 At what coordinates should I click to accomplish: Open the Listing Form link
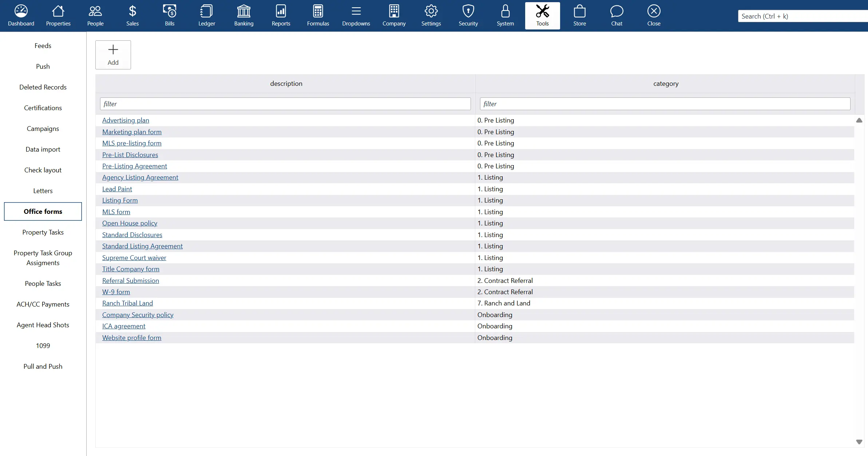[120, 200]
